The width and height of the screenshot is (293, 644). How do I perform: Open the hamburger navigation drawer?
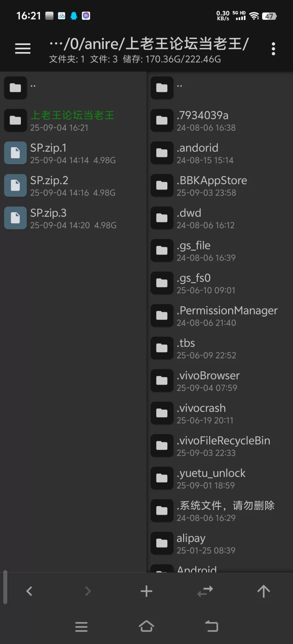coord(23,48)
